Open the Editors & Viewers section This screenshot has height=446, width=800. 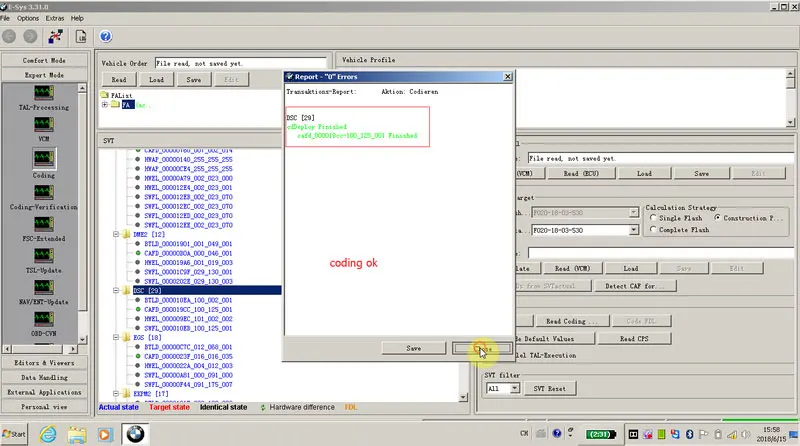[x=44, y=363]
